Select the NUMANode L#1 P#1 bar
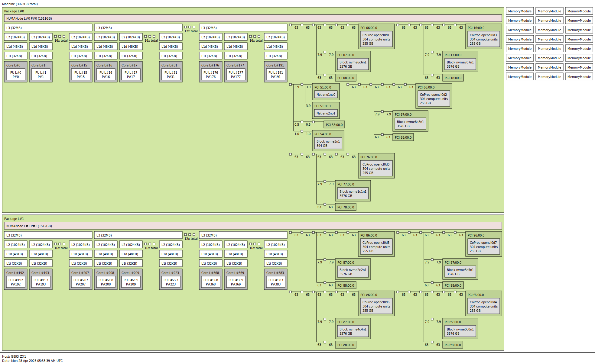Viewport: 595px width, 364px height. click(253, 226)
